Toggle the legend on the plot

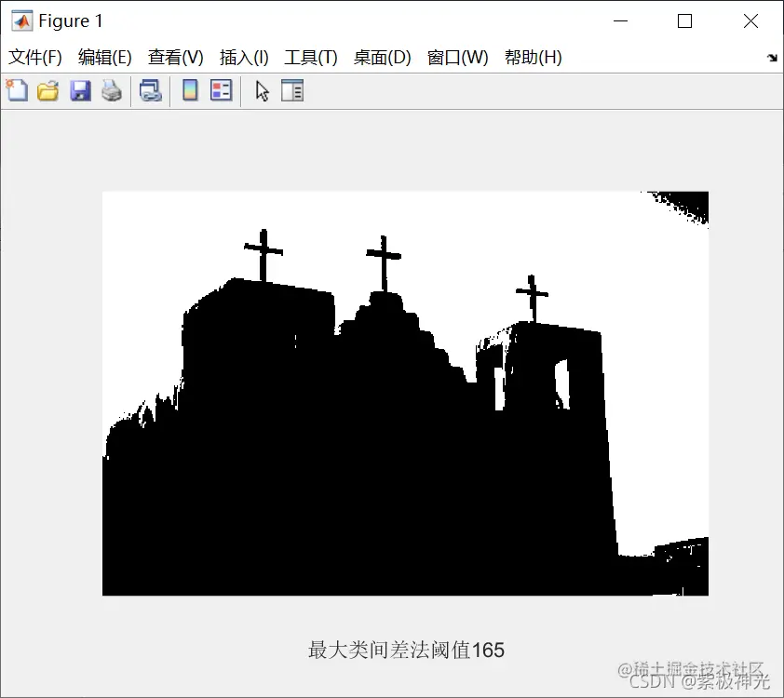pyautogui.click(x=219, y=90)
